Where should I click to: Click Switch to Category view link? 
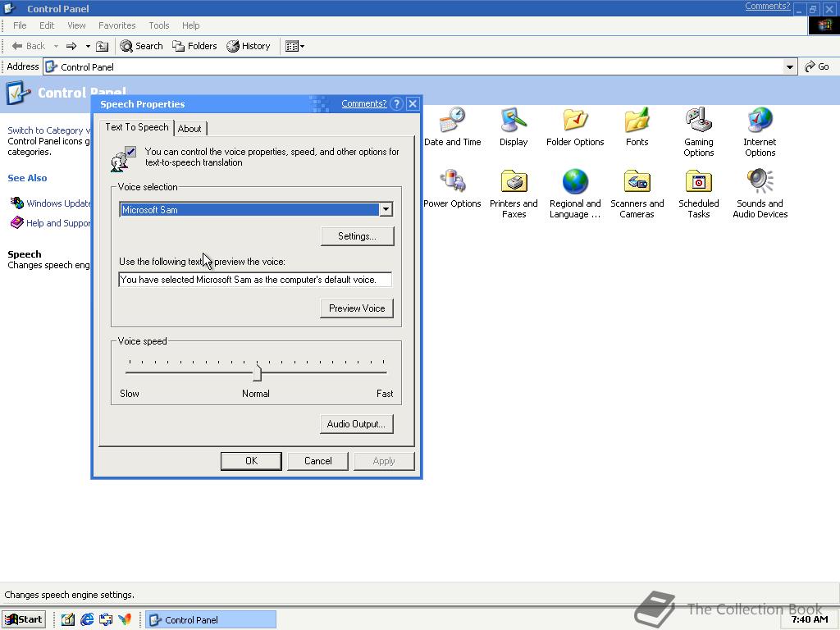point(48,130)
